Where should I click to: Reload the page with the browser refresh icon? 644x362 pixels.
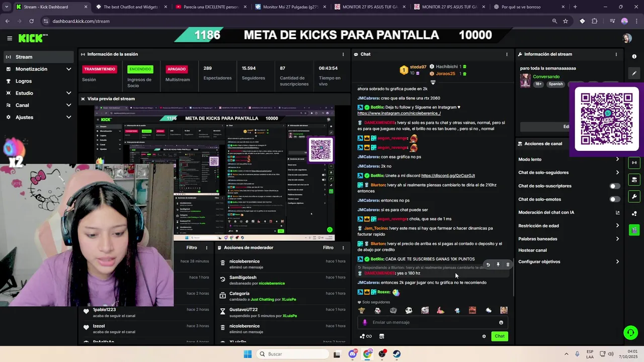click(31, 21)
